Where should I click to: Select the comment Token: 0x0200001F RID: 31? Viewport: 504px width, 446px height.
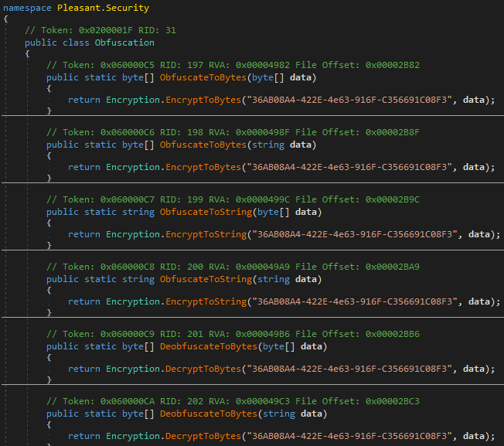point(100,30)
